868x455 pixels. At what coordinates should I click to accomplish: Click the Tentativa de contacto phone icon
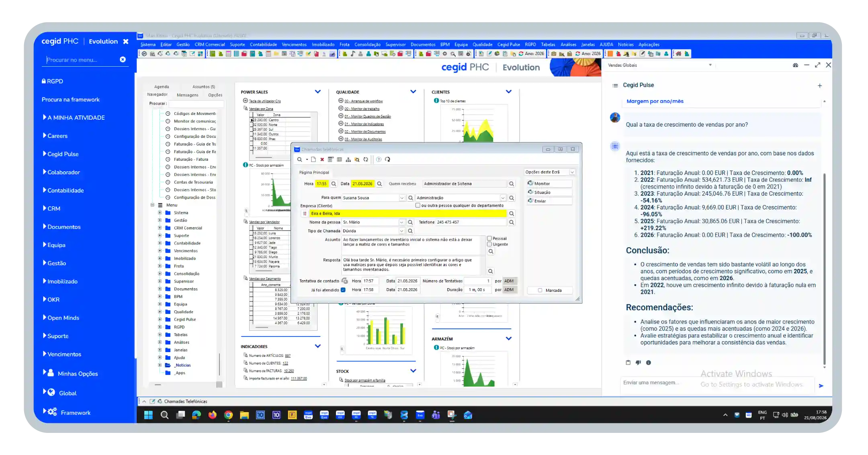click(345, 281)
